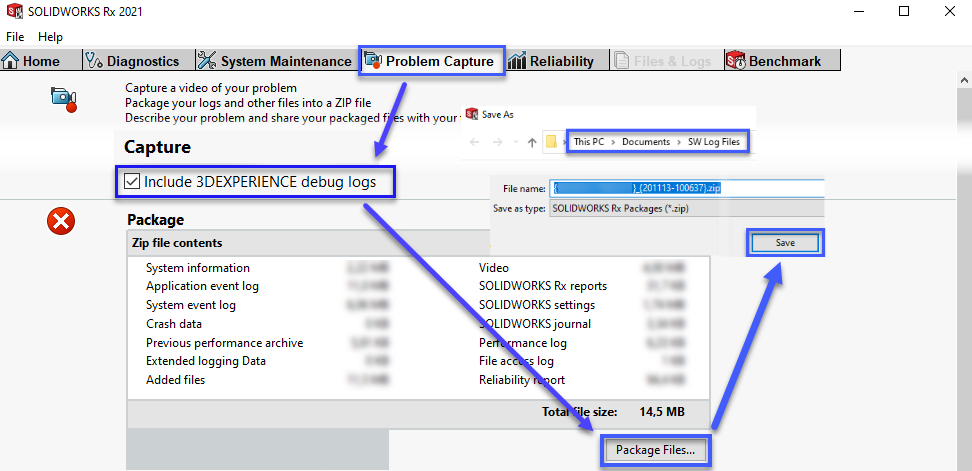
Task: Select the SOLIDWORKS Rx reports row
Action: [542, 286]
